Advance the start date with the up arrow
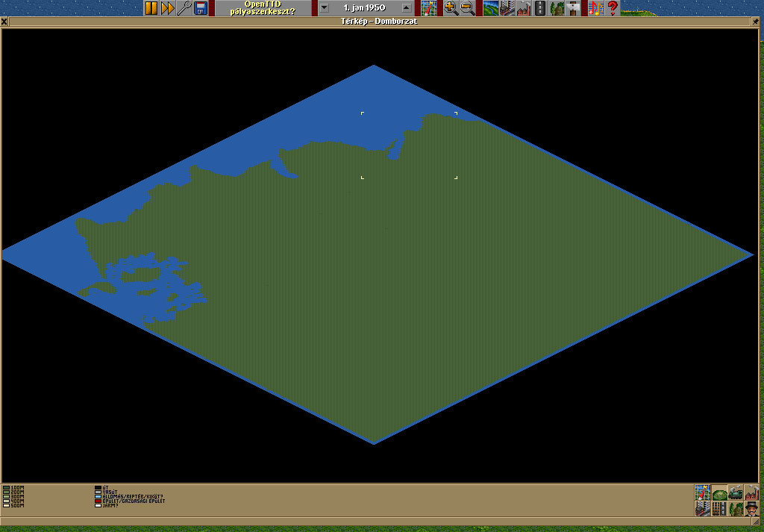 [x=407, y=7]
